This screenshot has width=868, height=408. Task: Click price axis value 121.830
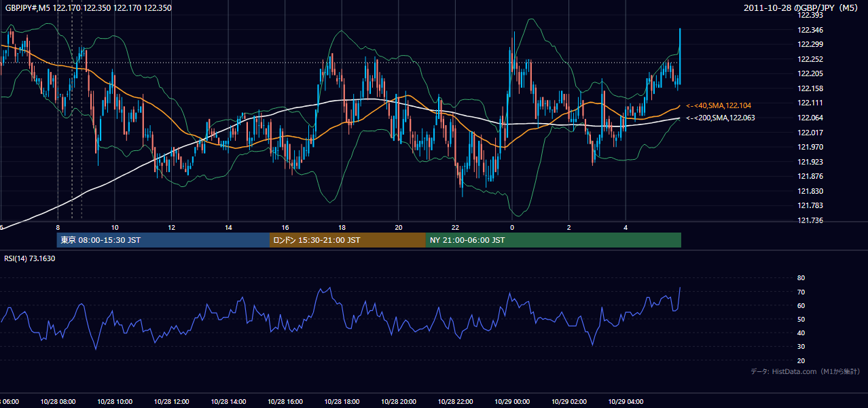pyautogui.click(x=810, y=191)
